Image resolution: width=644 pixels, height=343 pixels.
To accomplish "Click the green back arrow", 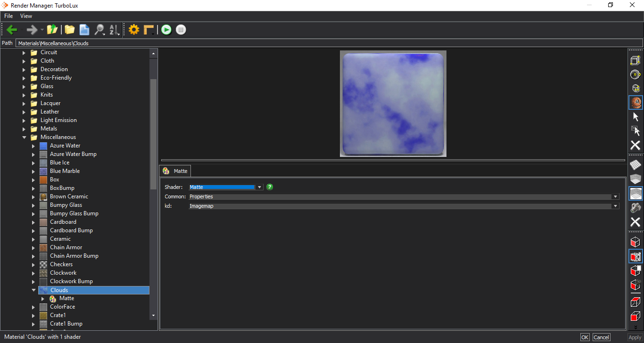I will 12,30.
